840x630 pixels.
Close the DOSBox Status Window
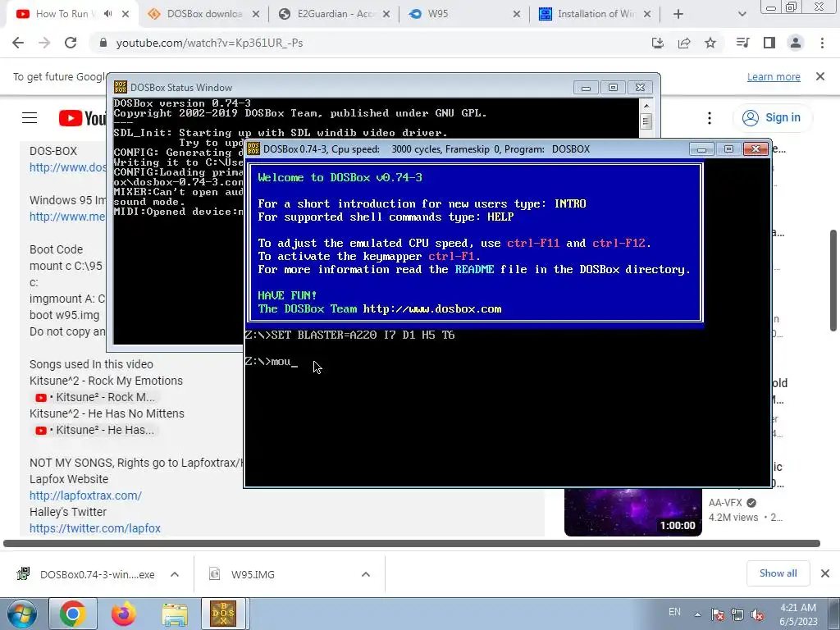click(640, 87)
